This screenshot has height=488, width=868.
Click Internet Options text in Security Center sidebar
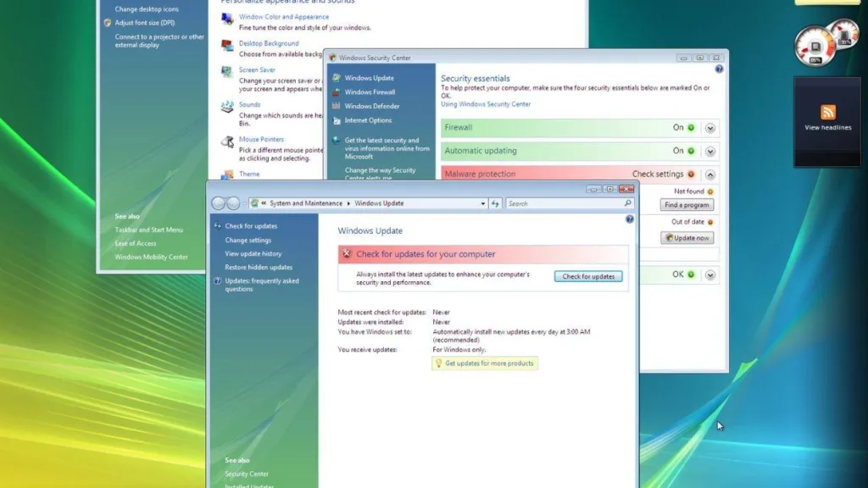[x=368, y=120]
